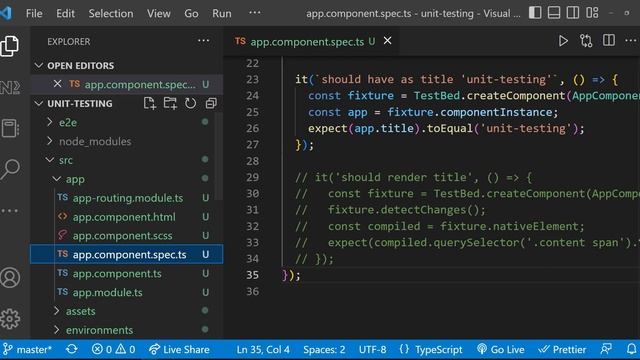
Task: Click Ln 35, Col 4 cursor position
Action: pyautogui.click(x=263, y=349)
